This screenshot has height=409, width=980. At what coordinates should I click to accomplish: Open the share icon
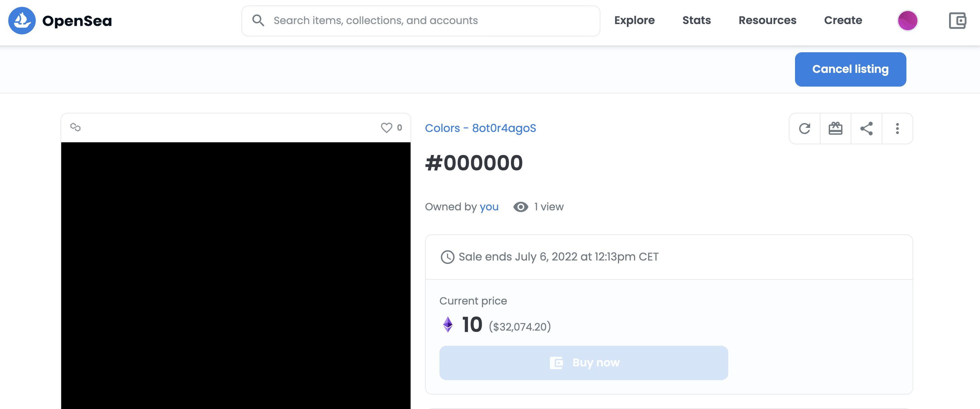[866, 129]
